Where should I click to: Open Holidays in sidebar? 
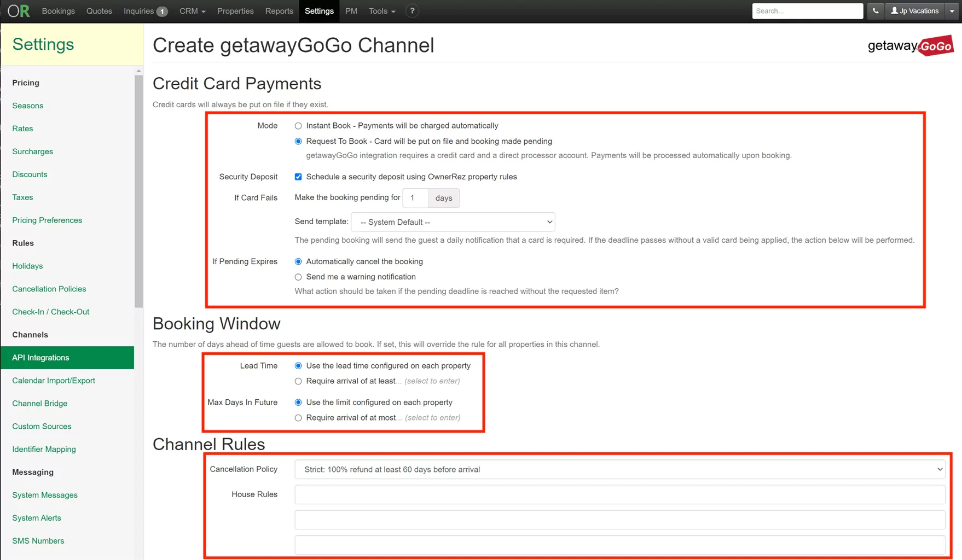27,266
